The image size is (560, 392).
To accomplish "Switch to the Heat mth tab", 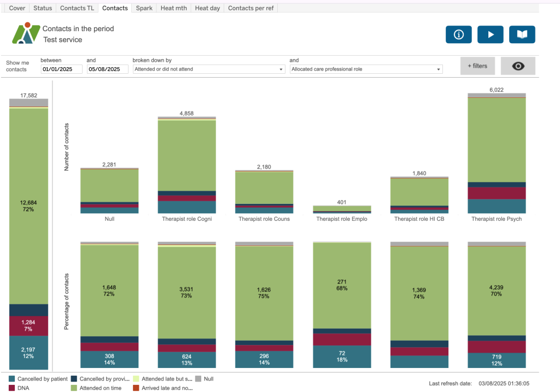I will pos(173,8).
